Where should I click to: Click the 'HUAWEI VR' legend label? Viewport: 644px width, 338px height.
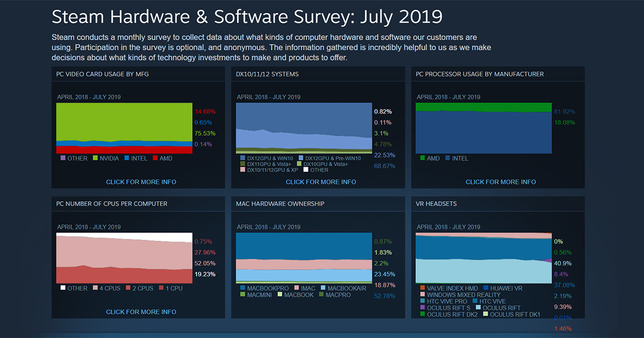click(x=506, y=288)
